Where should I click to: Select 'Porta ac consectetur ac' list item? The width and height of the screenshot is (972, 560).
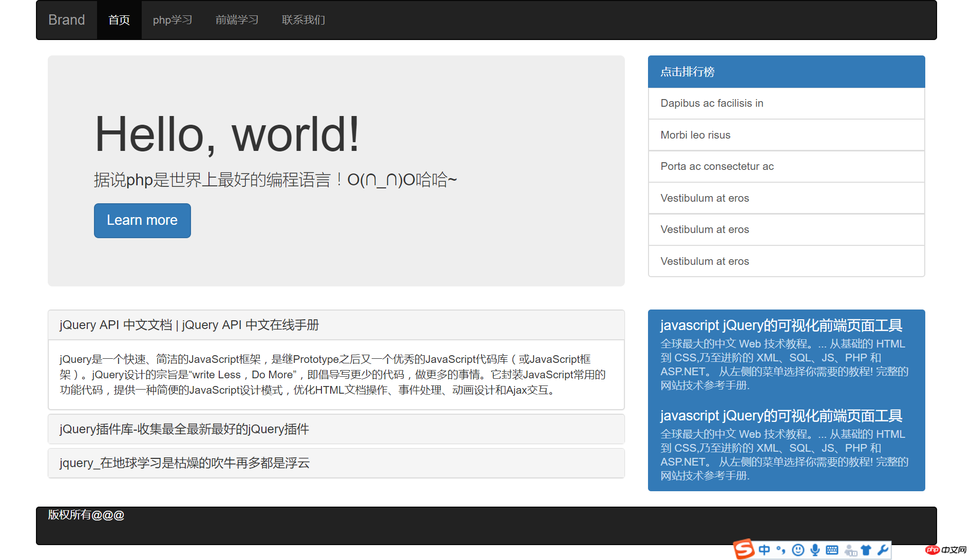787,166
